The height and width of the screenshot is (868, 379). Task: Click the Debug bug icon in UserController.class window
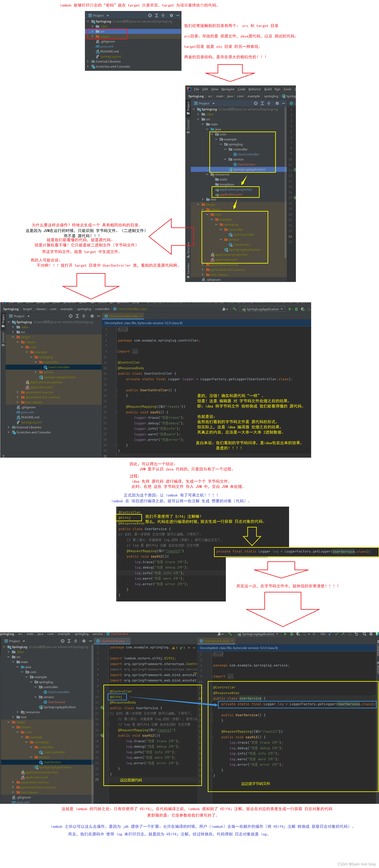coord(296,309)
